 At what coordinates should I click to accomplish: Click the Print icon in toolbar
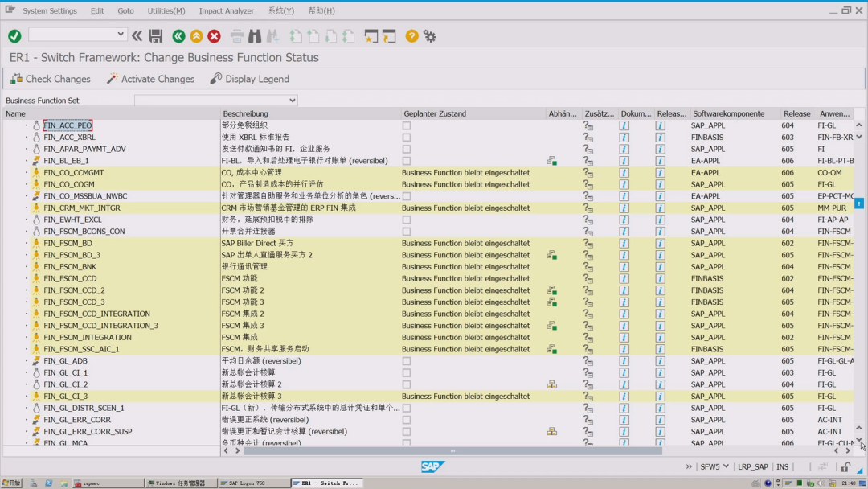pyautogui.click(x=237, y=36)
